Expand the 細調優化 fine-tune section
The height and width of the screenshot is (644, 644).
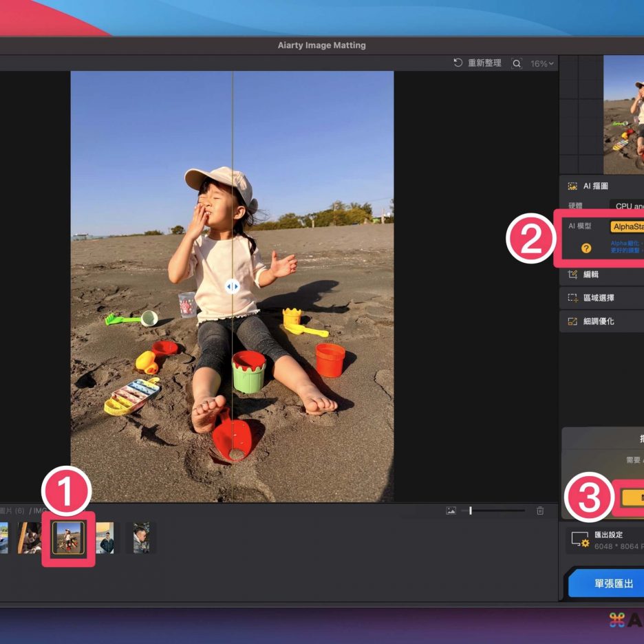(x=598, y=321)
